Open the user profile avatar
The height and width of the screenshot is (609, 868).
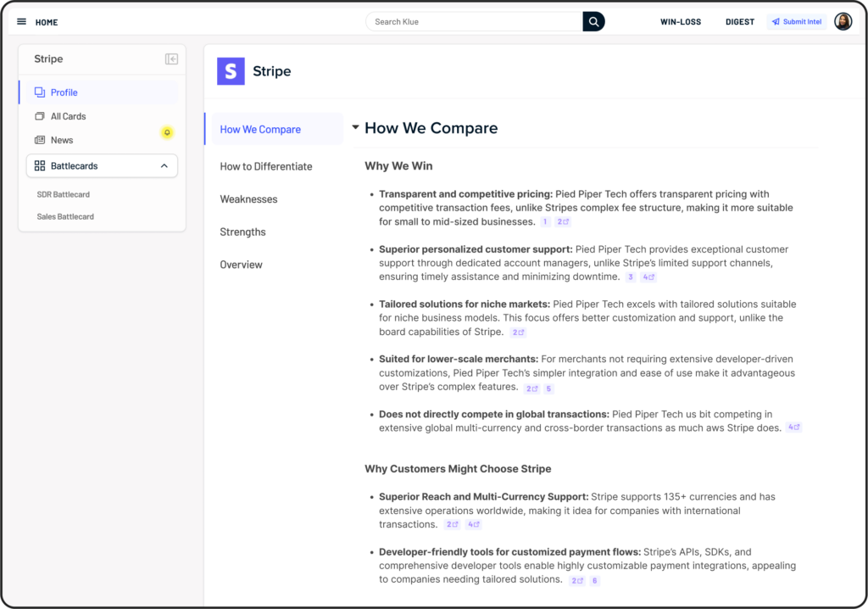click(x=843, y=22)
